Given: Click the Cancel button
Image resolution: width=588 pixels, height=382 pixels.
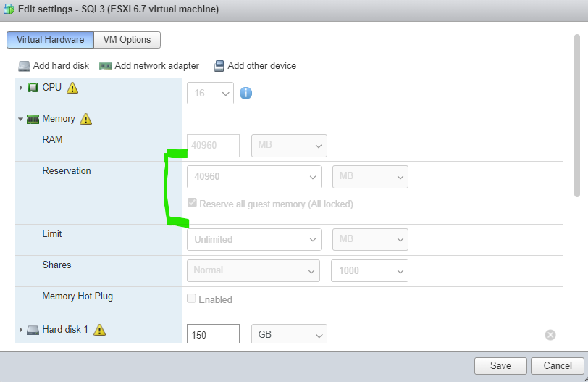Looking at the screenshot, I should 557,365.
